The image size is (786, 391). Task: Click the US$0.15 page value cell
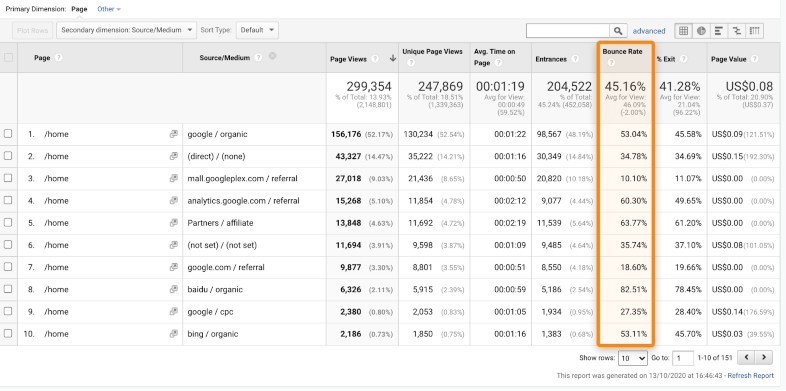coord(727,156)
